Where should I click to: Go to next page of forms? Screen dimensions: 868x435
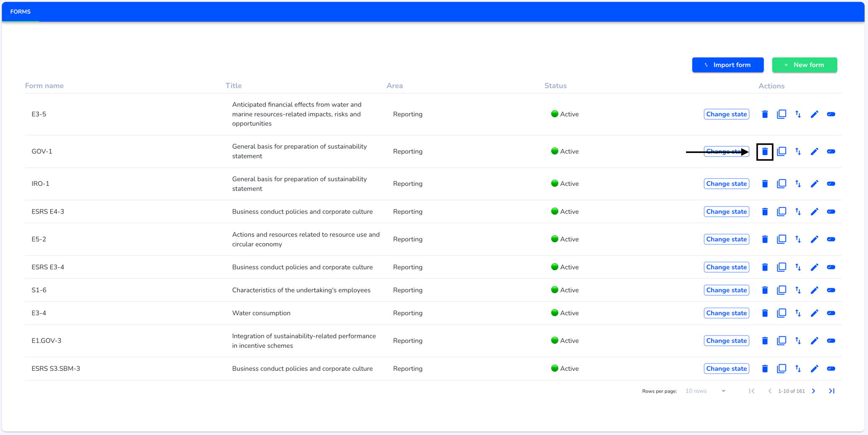pyautogui.click(x=814, y=391)
